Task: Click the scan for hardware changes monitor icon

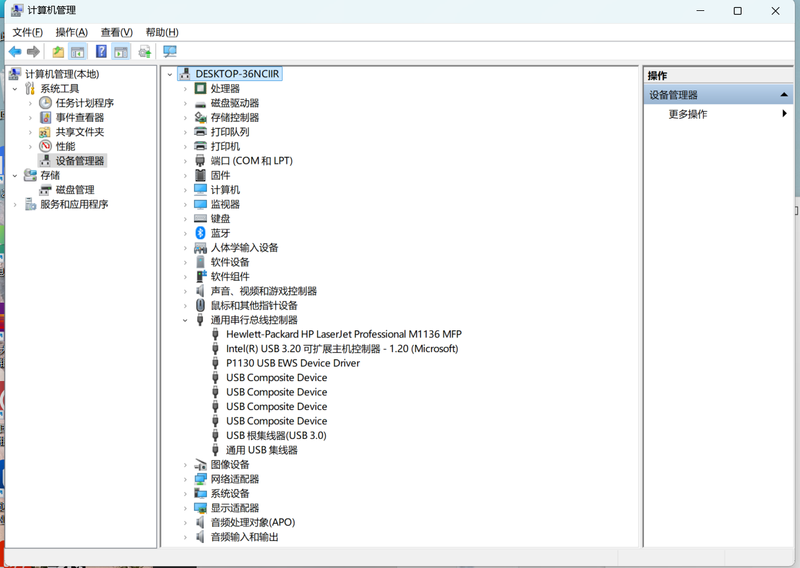Action: tap(170, 52)
